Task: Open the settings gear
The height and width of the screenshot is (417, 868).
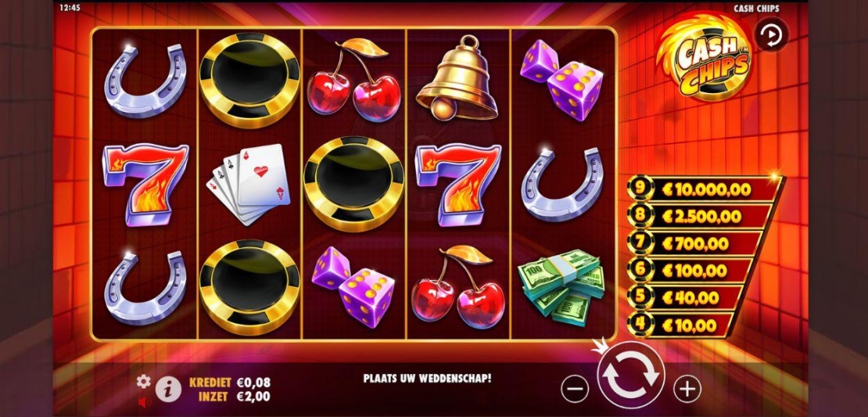Action: (143, 381)
